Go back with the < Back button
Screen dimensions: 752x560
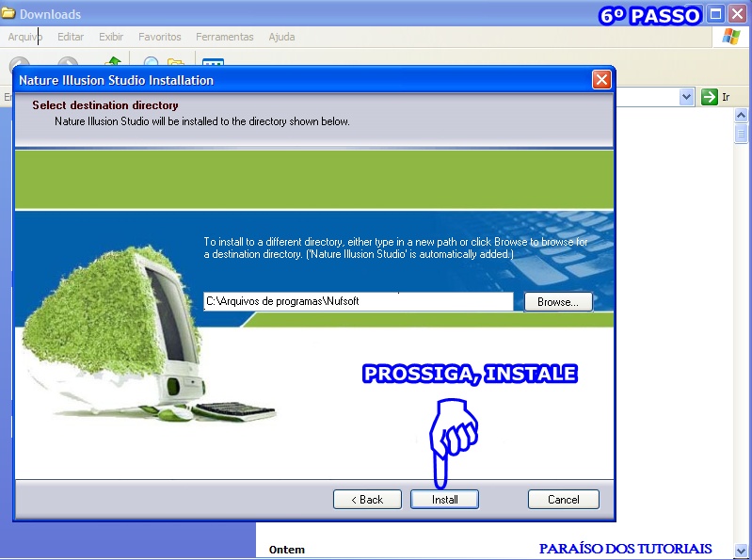tap(367, 500)
